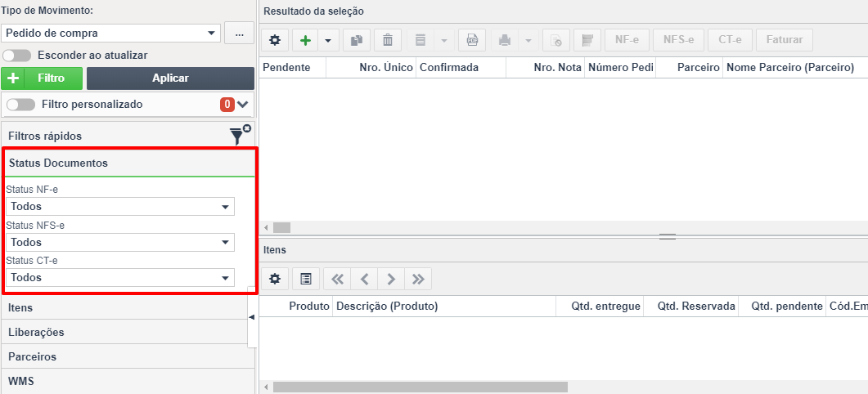Clear quick filters using the funnel icon
The image size is (868, 394).
click(x=240, y=135)
